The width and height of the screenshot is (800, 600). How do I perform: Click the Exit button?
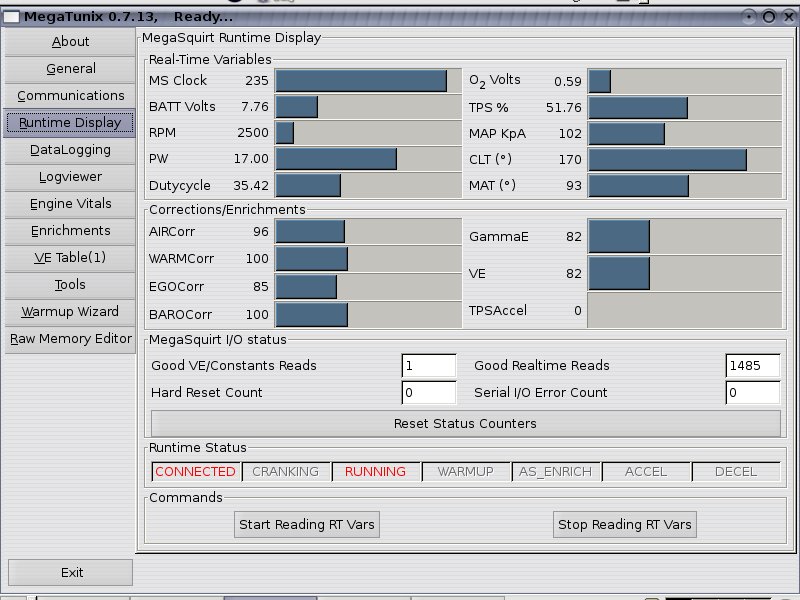(70, 572)
